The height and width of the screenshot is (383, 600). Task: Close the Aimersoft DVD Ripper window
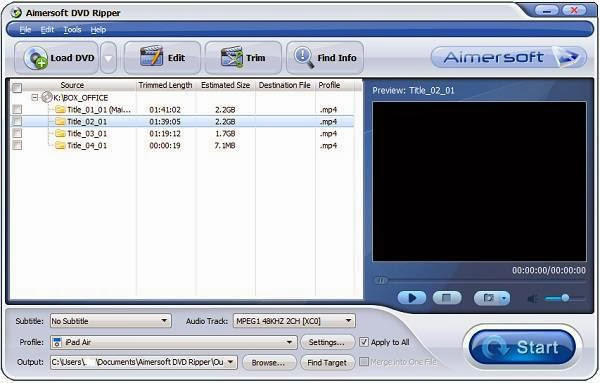[x=574, y=11]
